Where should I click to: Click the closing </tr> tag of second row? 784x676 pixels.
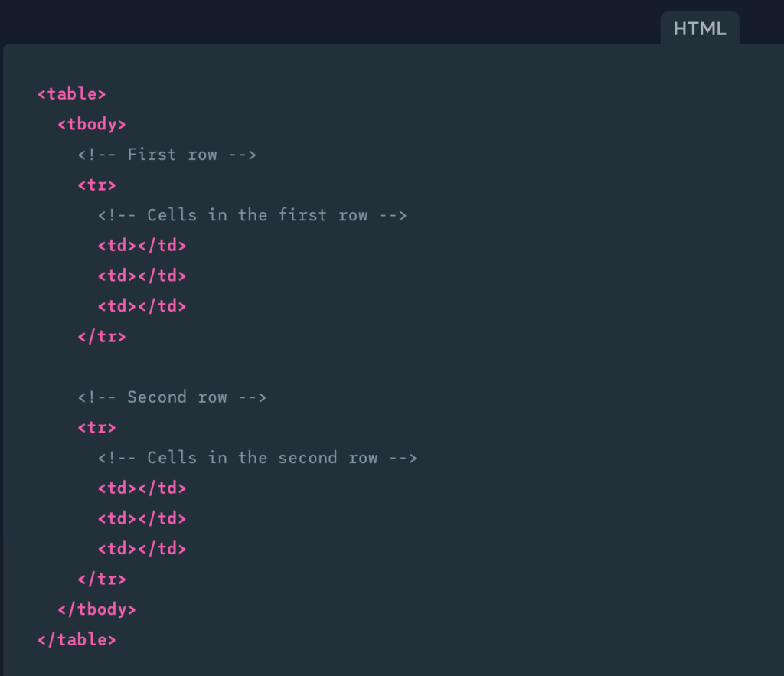click(102, 579)
